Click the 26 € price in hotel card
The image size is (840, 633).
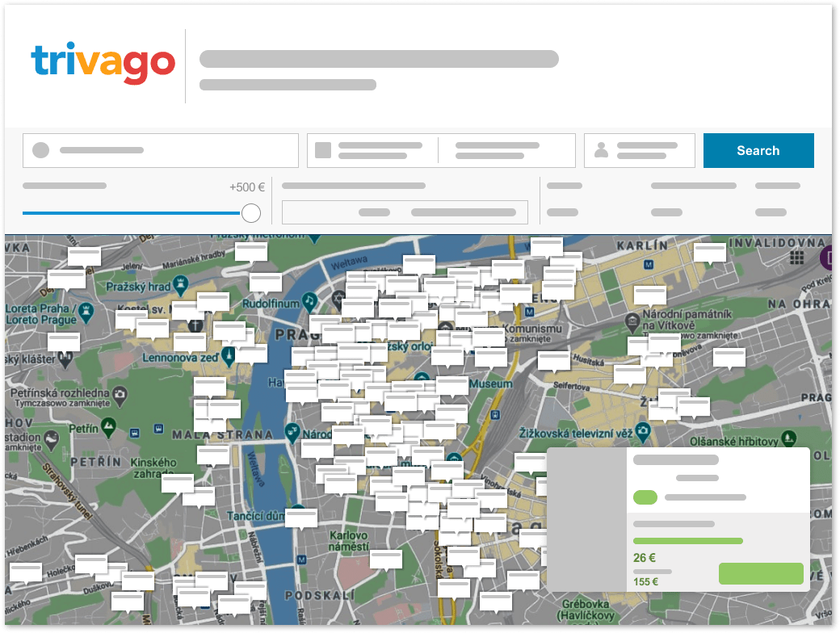coord(645,557)
